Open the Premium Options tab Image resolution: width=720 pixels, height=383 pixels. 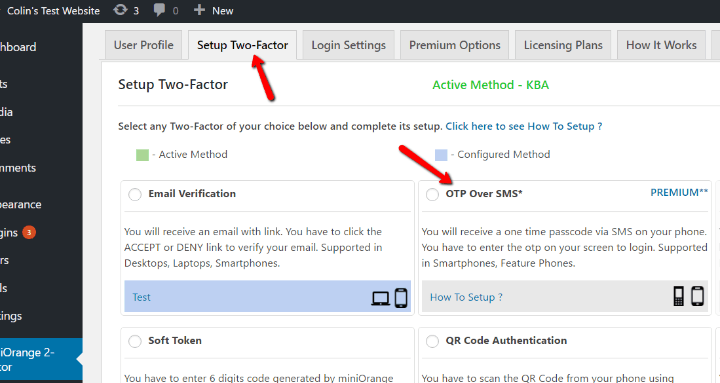(455, 45)
